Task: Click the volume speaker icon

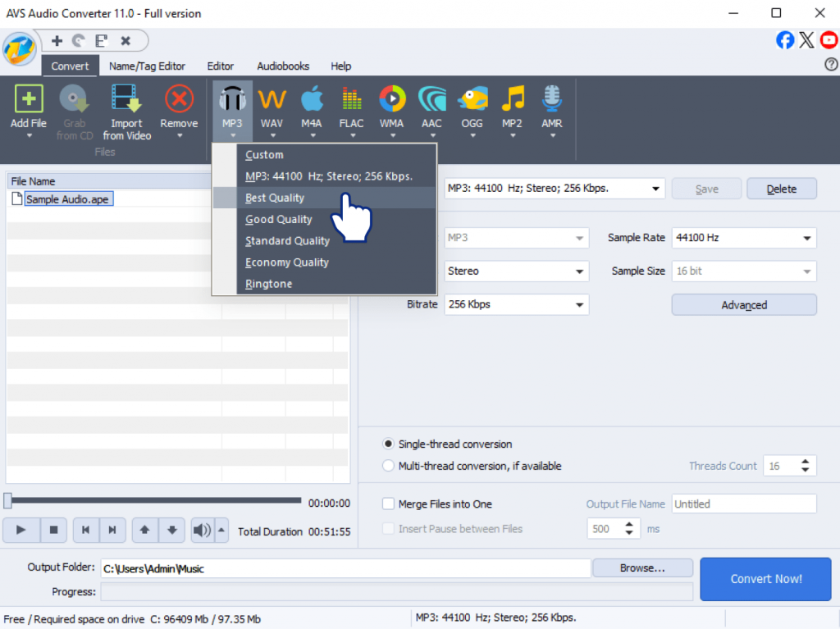Action: [202, 531]
